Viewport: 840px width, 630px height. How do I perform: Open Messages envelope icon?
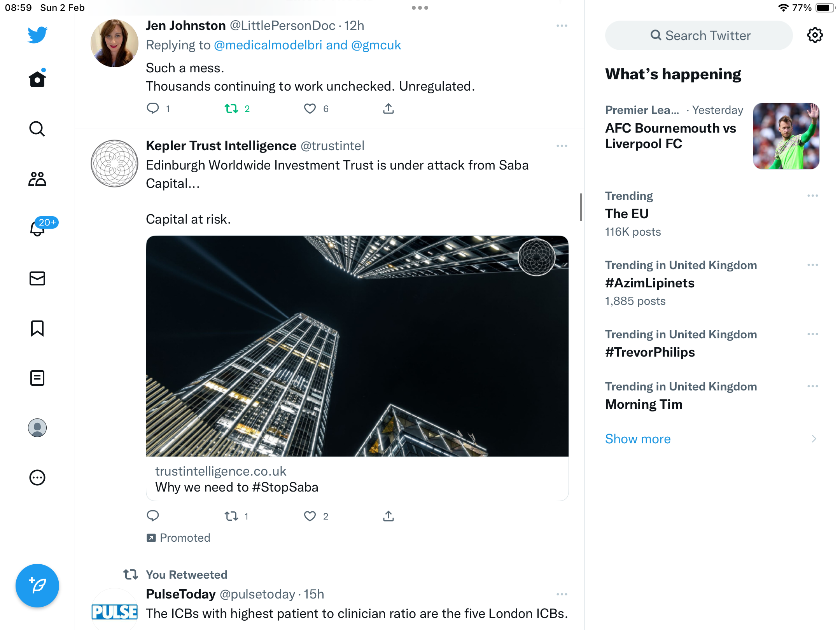[37, 278]
